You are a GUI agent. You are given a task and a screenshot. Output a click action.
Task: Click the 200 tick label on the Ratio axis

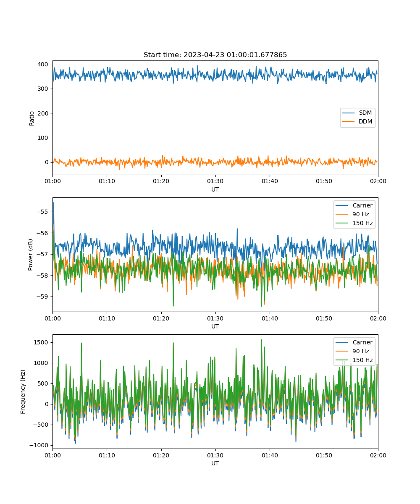point(44,113)
